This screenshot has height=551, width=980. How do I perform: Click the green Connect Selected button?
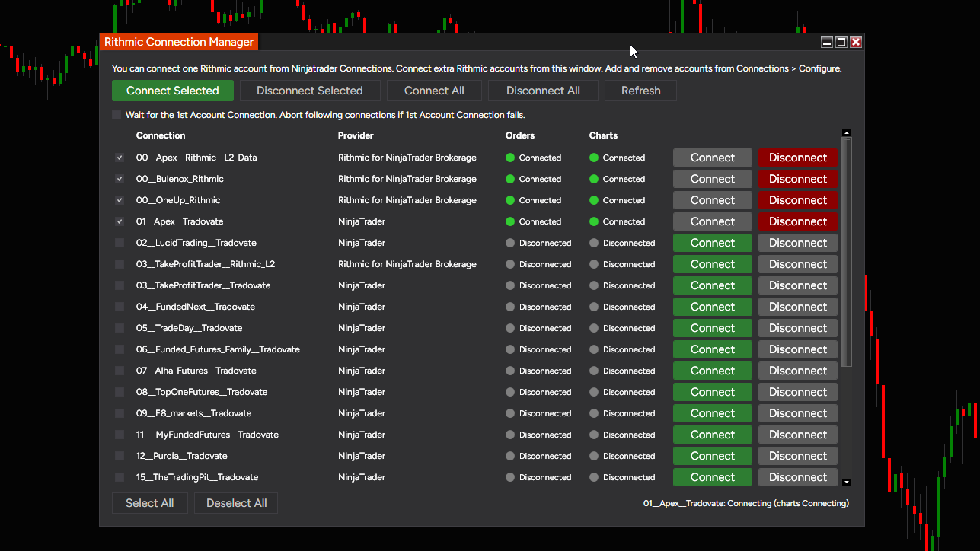173,91
